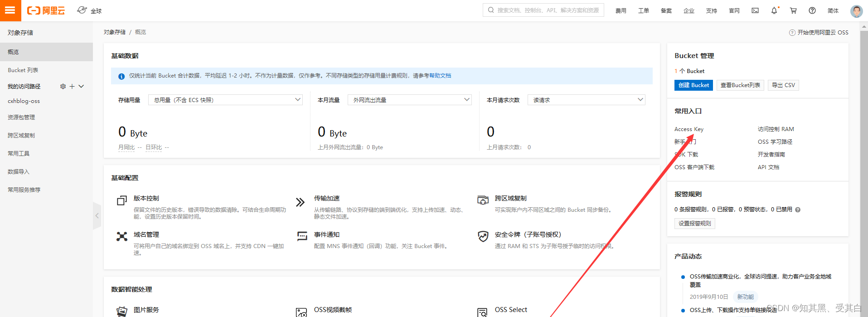Screen dimensions: 868x317
Task: Collapse the left sidebar using the arrow handle
Action: [x=97, y=216]
